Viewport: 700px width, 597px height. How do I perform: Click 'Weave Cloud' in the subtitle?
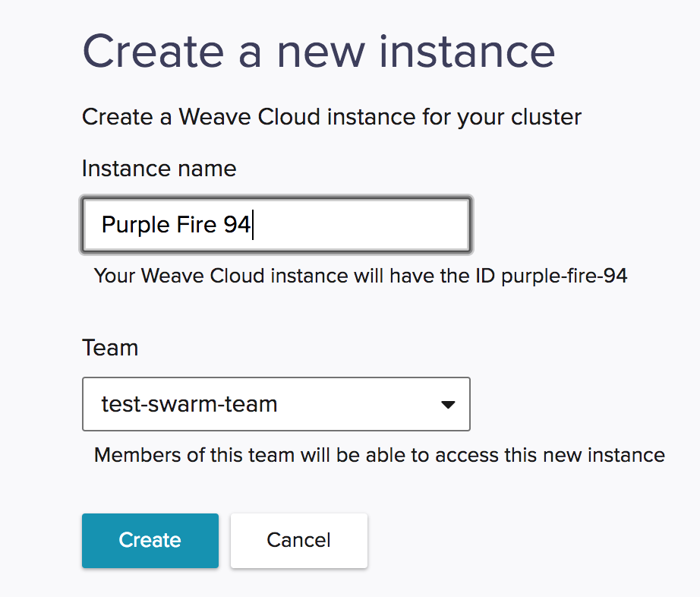tap(250, 117)
